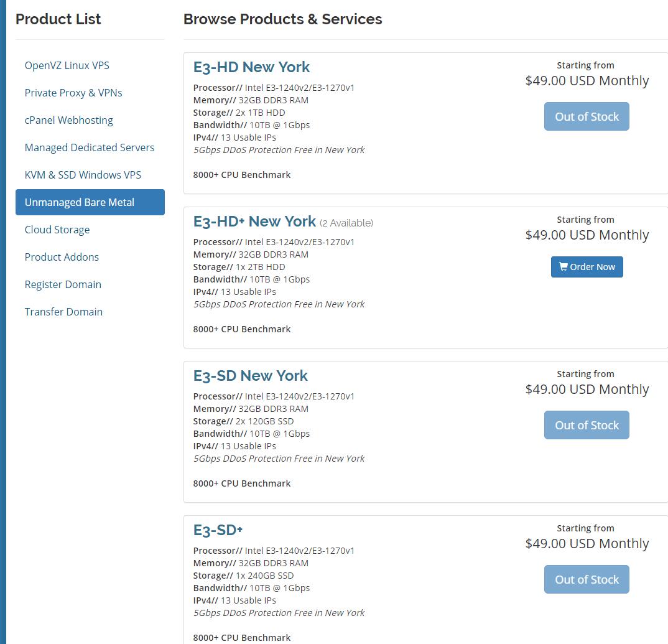Screen dimensions: 668x644
Task: Select Private Proxy & VPNs category
Action: [73, 93]
